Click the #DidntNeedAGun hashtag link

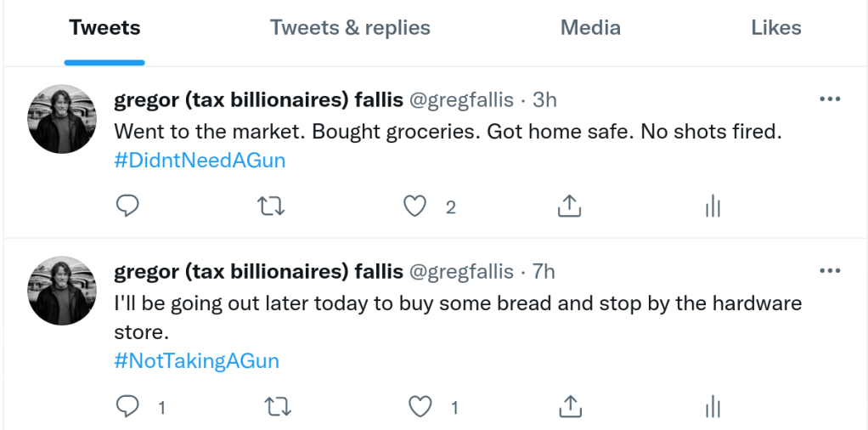(x=200, y=160)
